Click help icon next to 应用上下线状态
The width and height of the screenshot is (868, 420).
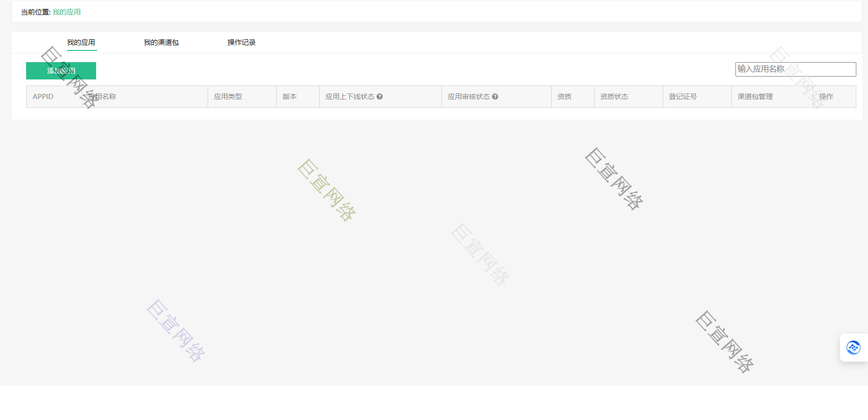pos(380,97)
